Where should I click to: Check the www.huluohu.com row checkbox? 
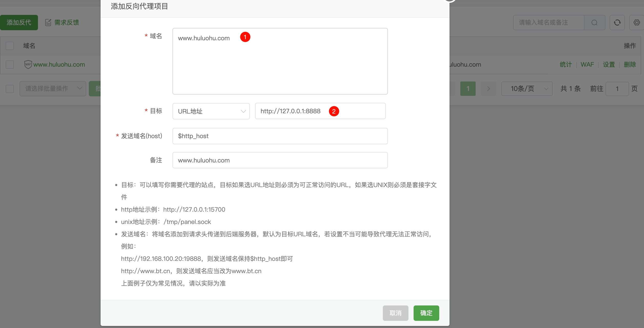(10, 64)
